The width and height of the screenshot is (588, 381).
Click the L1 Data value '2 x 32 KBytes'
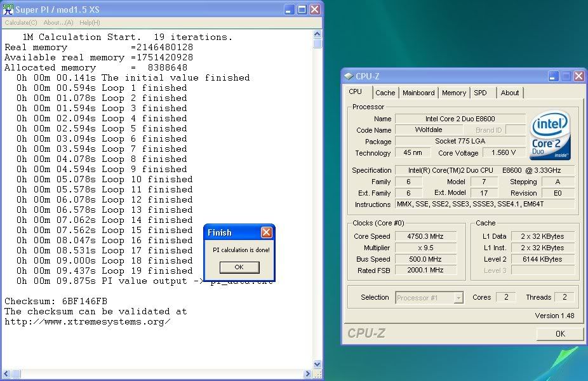[542, 236]
